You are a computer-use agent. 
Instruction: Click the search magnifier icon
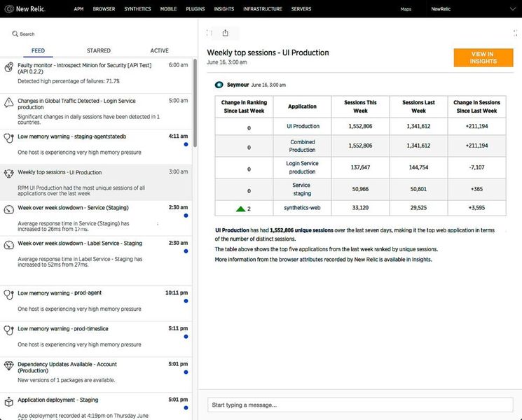(x=15, y=34)
